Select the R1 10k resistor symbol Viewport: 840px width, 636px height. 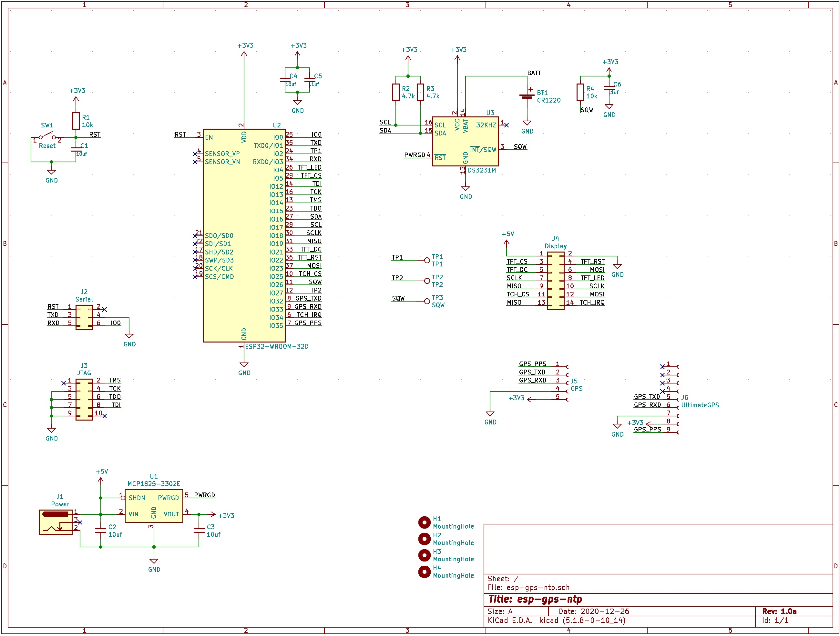pos(76,121)
